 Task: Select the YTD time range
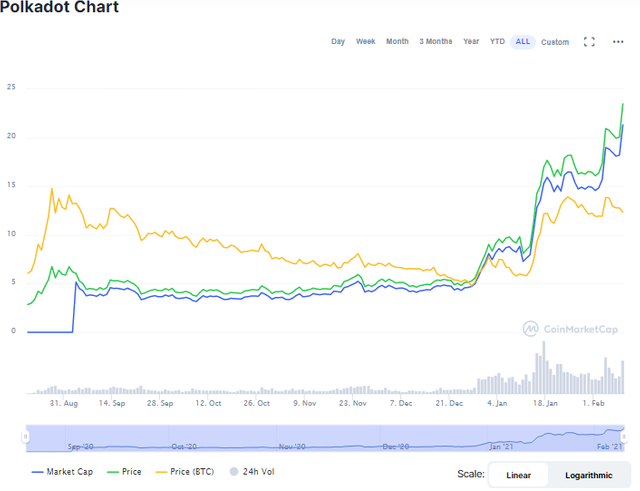click(497, 42)
